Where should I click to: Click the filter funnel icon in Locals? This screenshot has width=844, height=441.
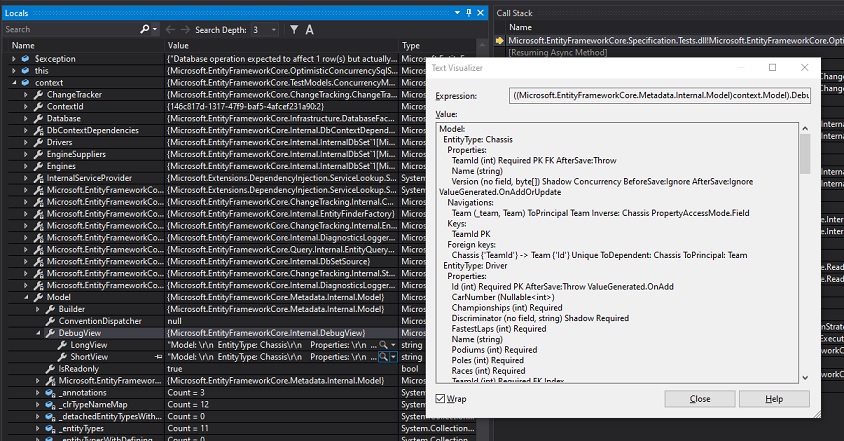tap(294, 30)
